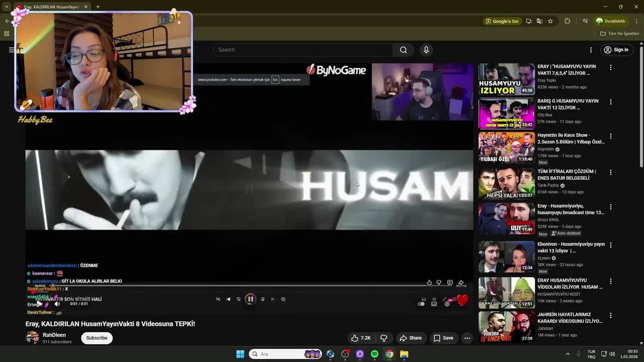Open Windows Start menu
This screenshot has width=644, height=362.
click(240, 354)
